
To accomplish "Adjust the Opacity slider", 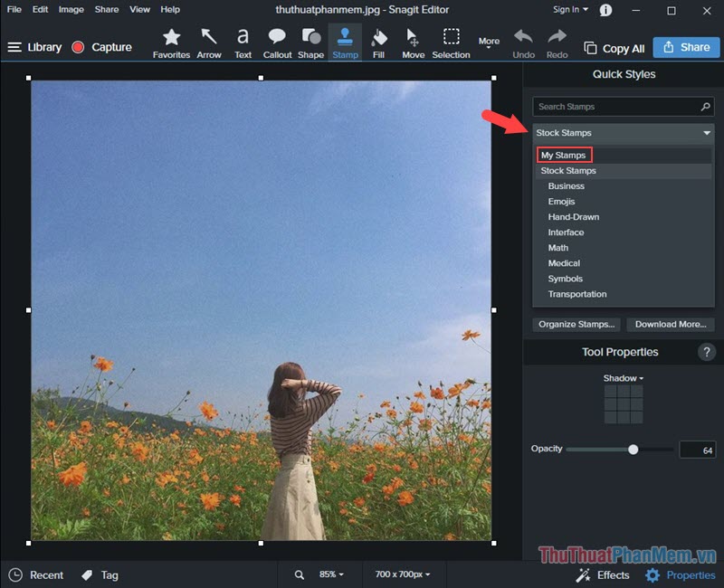I will coord(633,449).
